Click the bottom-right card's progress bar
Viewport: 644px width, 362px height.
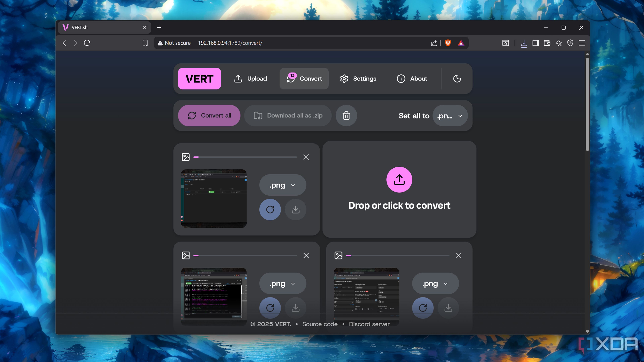(398, 256)
